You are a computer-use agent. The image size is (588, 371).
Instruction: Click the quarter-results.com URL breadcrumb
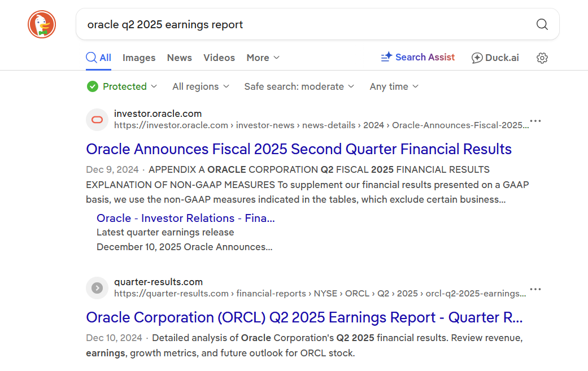coord(320,294)
